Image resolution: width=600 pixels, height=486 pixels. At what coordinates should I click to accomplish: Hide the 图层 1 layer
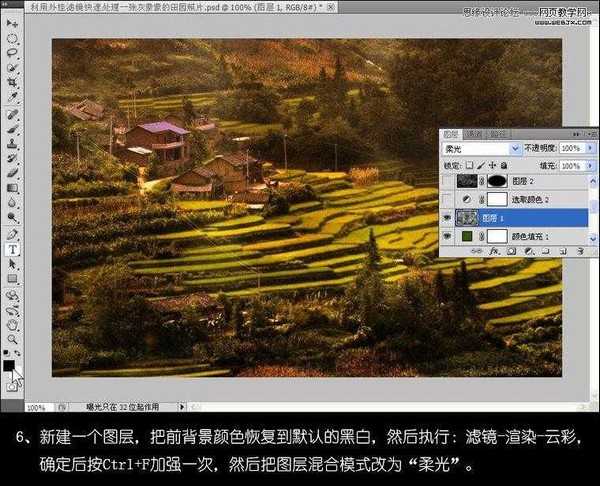tap(446, 217)
